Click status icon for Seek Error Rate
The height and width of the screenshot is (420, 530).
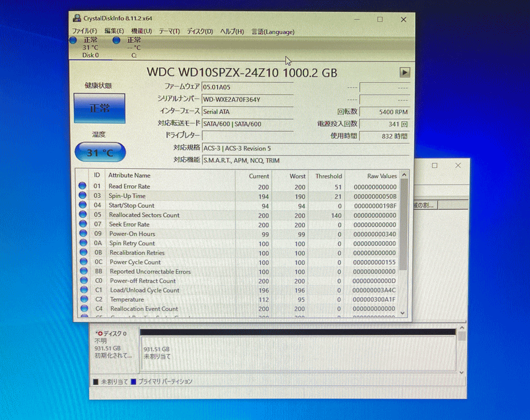83,224
